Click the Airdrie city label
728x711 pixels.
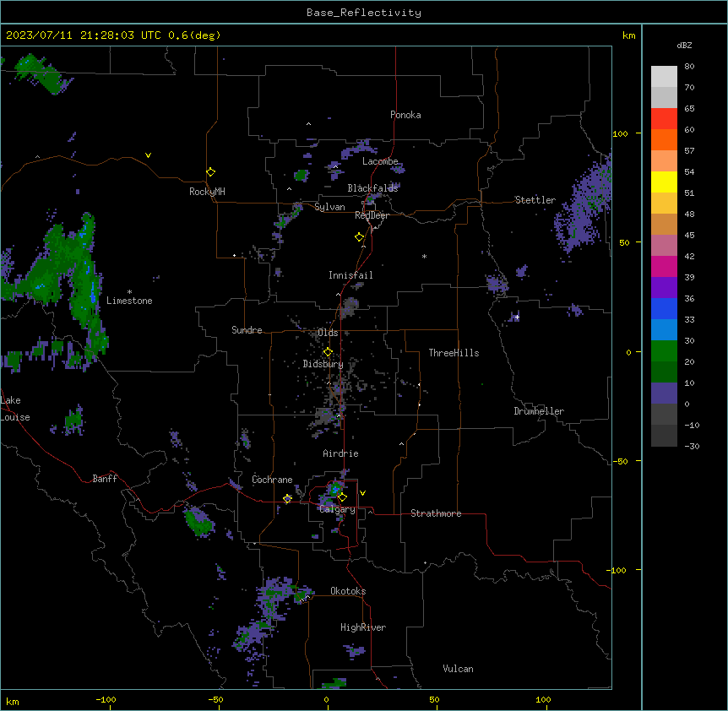tap(340, 453)
